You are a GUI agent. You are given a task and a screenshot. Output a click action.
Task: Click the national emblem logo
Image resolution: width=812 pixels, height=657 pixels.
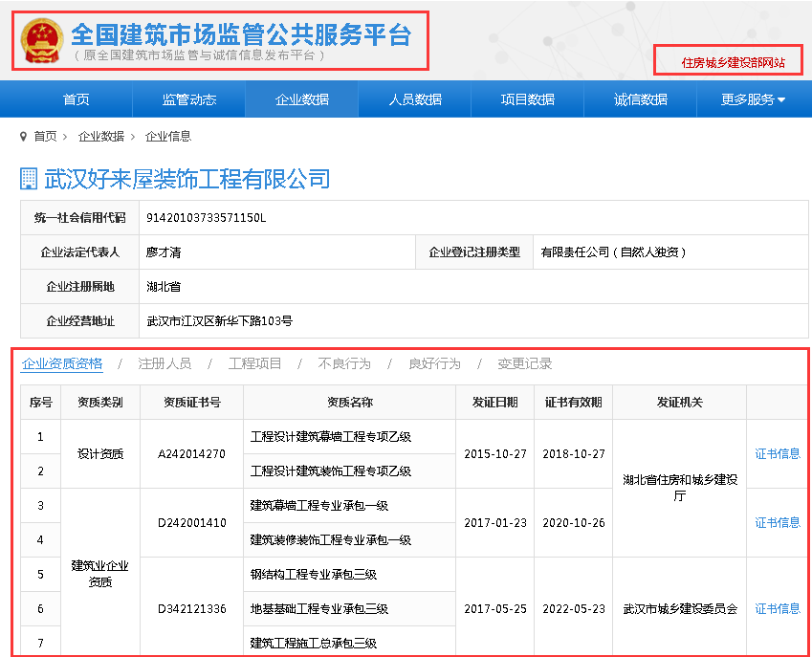coord(42,40)
